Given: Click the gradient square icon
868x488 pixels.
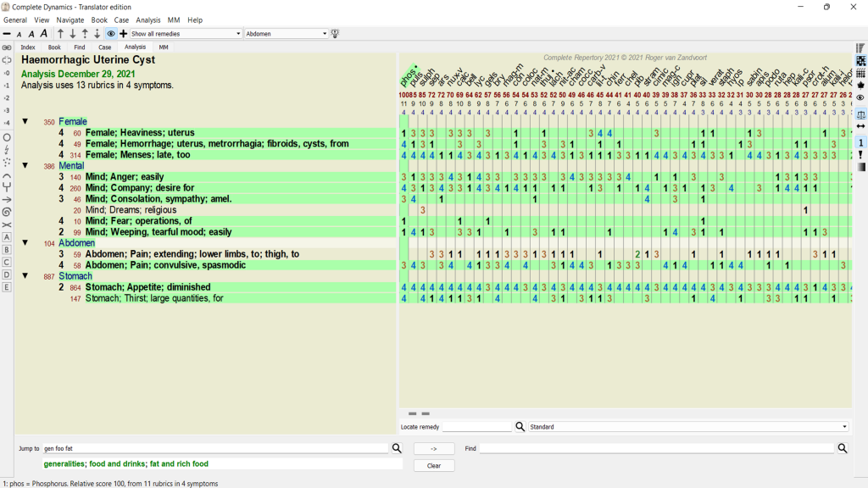Looking at the screenshot, I should (x=861, y=167).
